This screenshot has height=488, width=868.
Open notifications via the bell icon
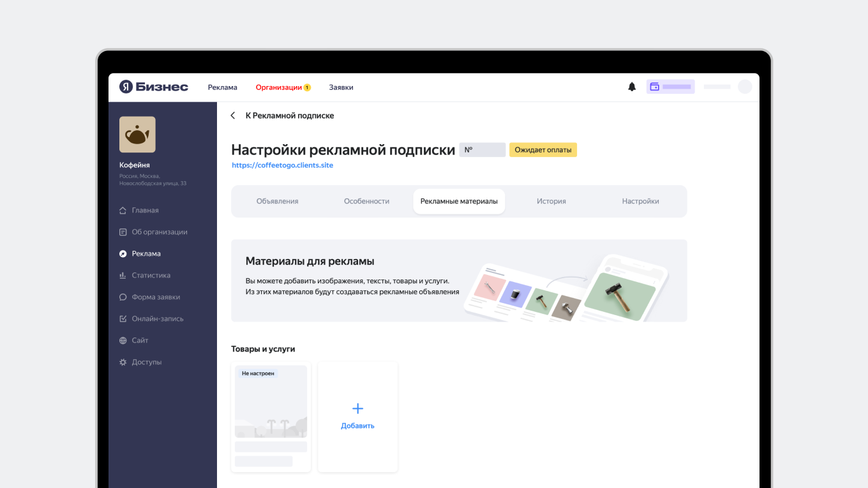(632, 86)
